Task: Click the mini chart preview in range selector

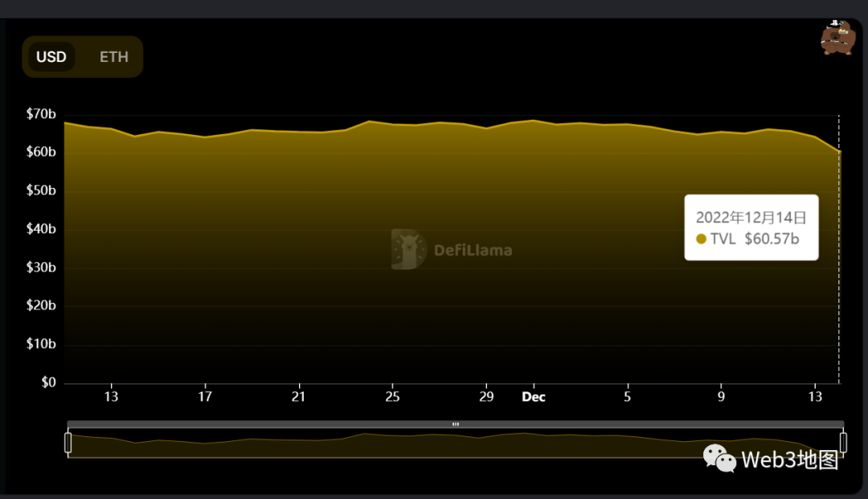Action: (x=402, y=444)
